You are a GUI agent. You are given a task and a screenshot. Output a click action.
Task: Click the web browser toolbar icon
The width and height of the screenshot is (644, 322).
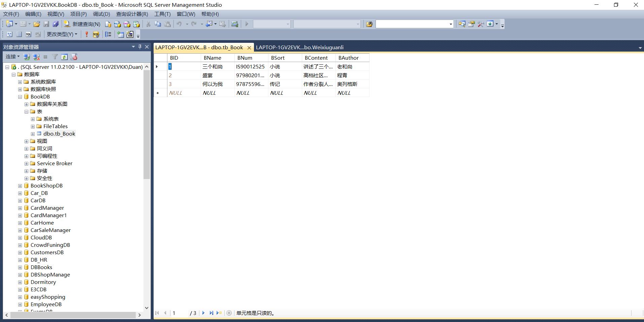point(490,24)
